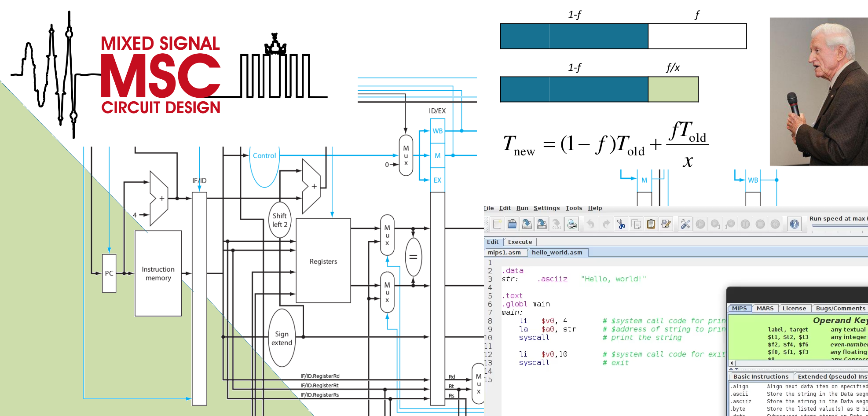Click the Save As toolbar icon
This screenshot has width=868, height=416.
pos(542,225)
